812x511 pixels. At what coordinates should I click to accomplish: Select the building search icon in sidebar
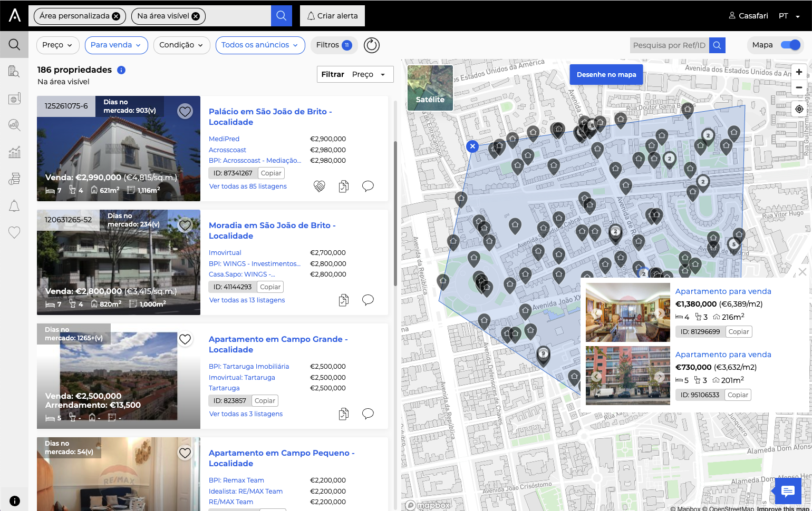(x=14, y=71)
